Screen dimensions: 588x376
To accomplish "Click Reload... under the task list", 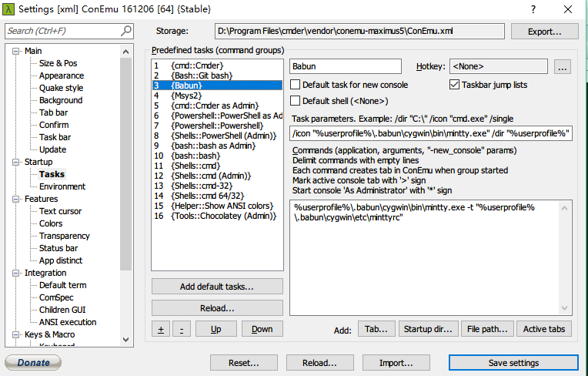I will 217,308.
